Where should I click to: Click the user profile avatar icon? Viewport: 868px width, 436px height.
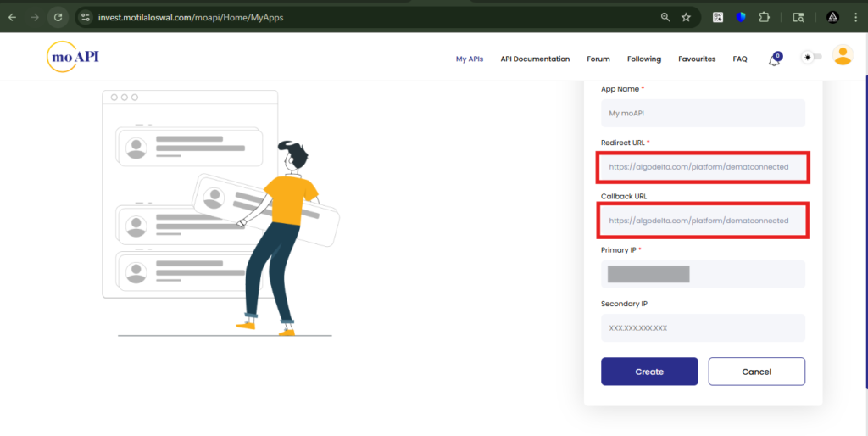(x=842, y=56)
